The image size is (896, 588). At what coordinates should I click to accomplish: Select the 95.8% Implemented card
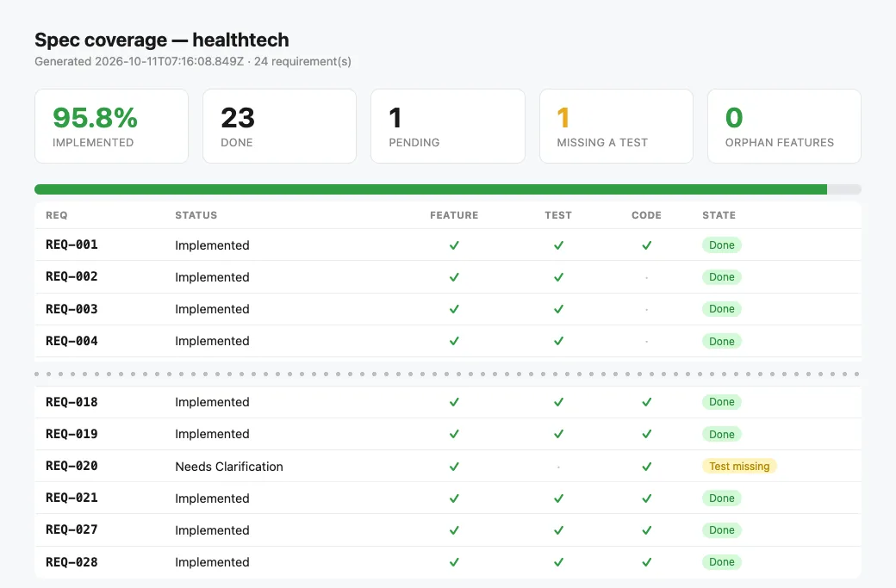111,127
